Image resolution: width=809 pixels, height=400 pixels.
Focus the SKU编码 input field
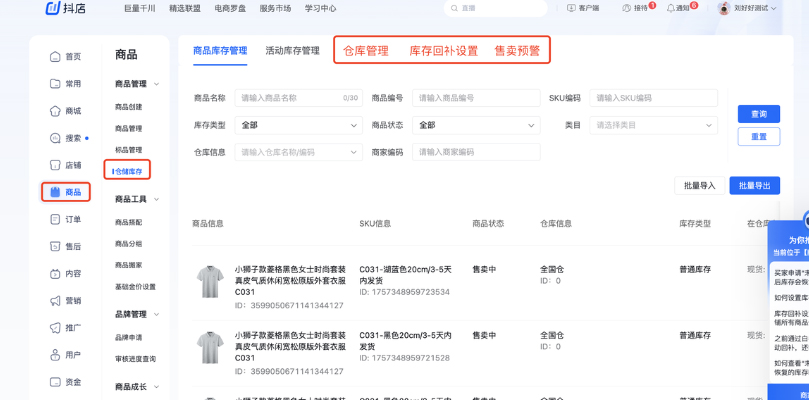pyautogui.click(x=654, y=98)
